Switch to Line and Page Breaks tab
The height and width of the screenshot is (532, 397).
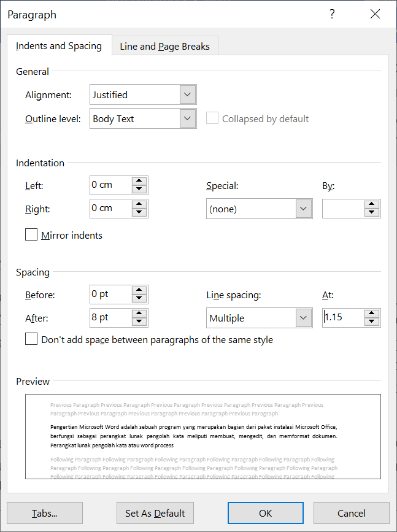pos(165,46)
